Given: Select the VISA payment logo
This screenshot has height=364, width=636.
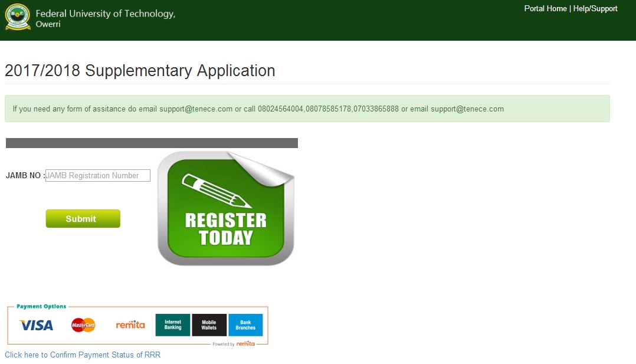Looking at the screenshot, I should coord(36,325).
